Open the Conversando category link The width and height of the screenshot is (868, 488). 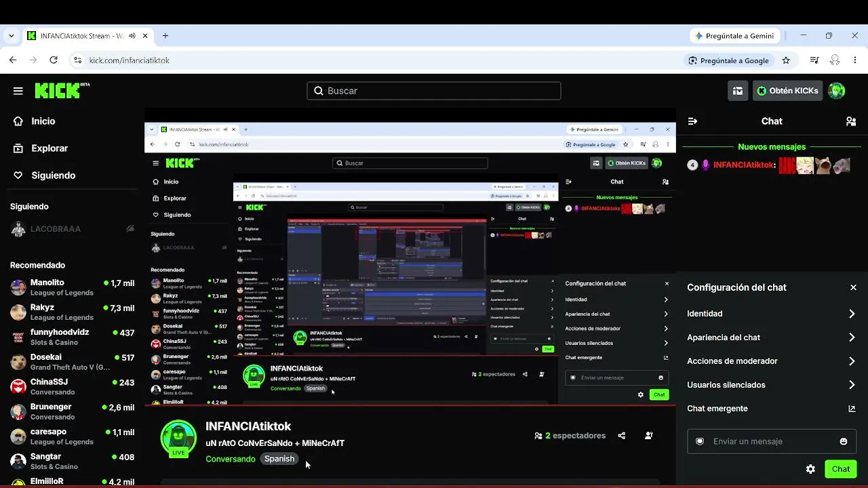click(x=231, y=459)
